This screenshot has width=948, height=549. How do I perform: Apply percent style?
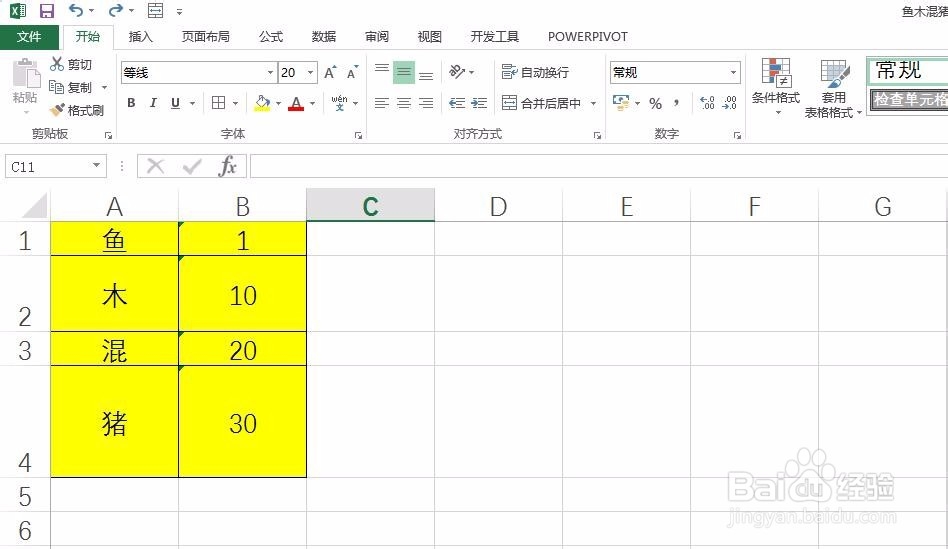pos(655,103)
